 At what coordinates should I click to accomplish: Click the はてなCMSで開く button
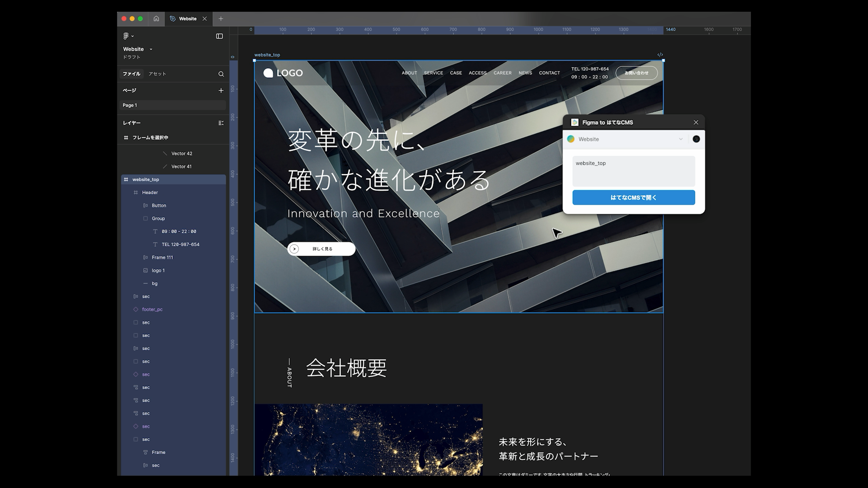(x=633, y=197)
